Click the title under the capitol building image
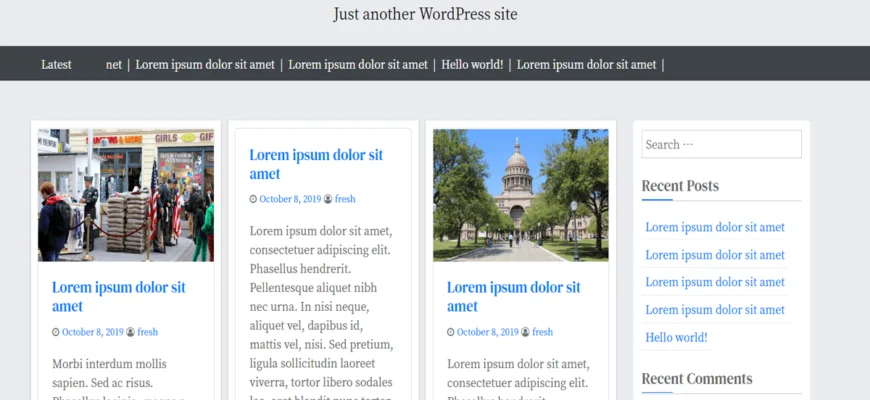Image resolution: width=870 pixels, height=400 pixels. (513, 297)
